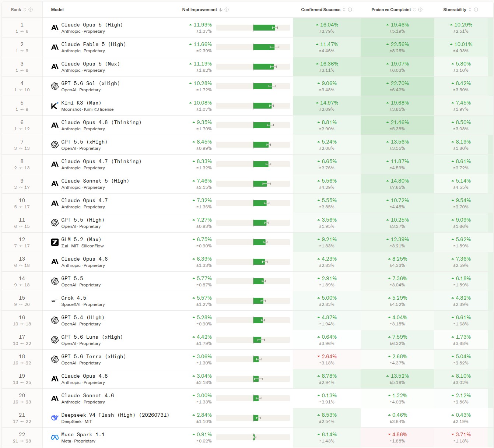Click the rank 22 cell for Muse Spark
Image resolution: width=494 pixels, height=448 pixels.
point(22,437)
